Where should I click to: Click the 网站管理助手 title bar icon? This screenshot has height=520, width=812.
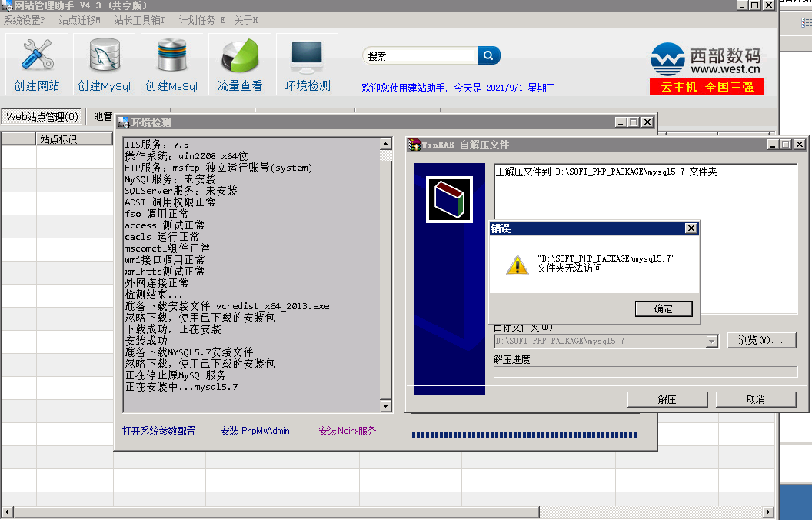tap(8, 6)
